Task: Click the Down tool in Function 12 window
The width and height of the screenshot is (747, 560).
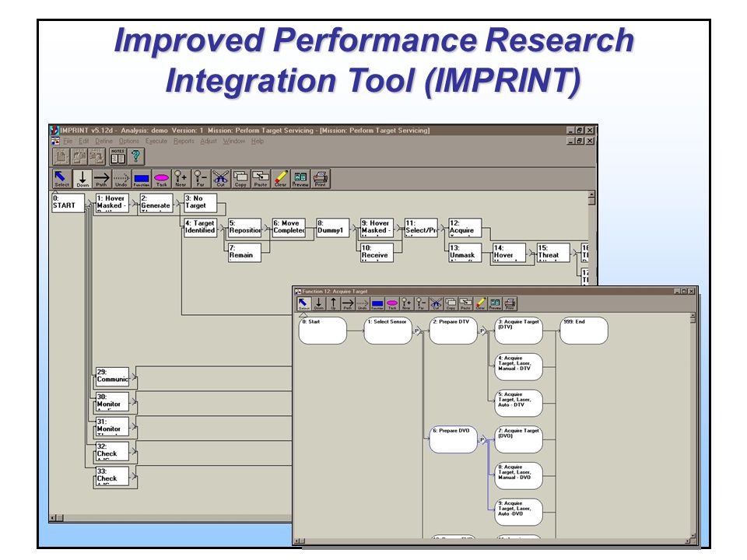Action: tap(319, 303)
